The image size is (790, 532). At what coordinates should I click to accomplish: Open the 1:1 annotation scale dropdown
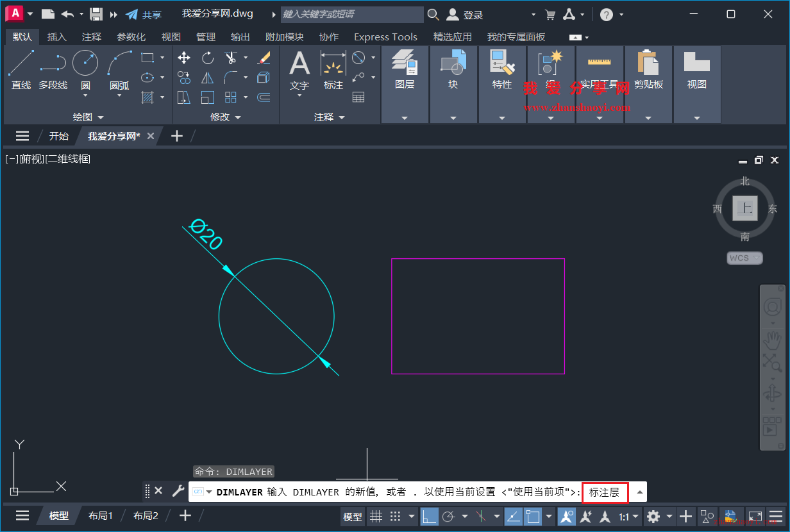tap(628, 516)
